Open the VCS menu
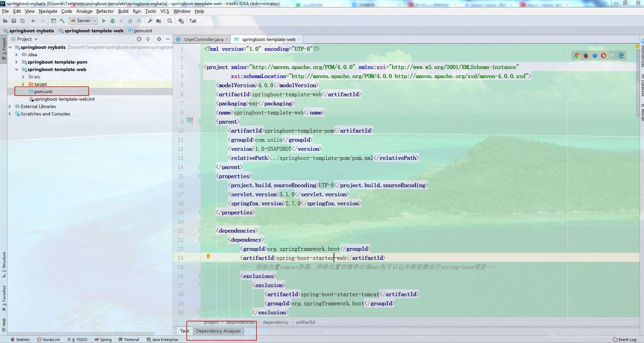The height and width of the screenshot is (343, 644). tap(164, 11)
